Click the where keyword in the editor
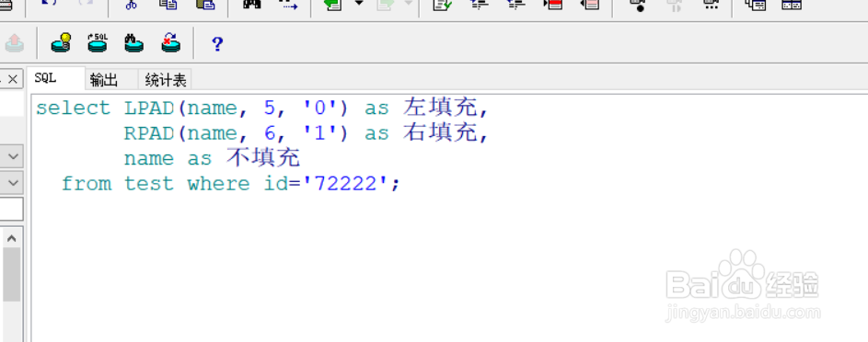 tap(219, 184)
